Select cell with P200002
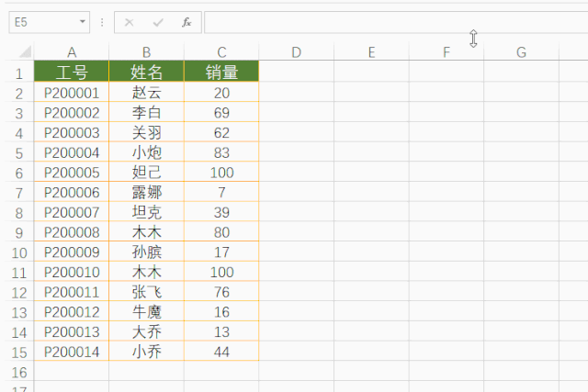The image size is (588, 392). pos(72,112)
